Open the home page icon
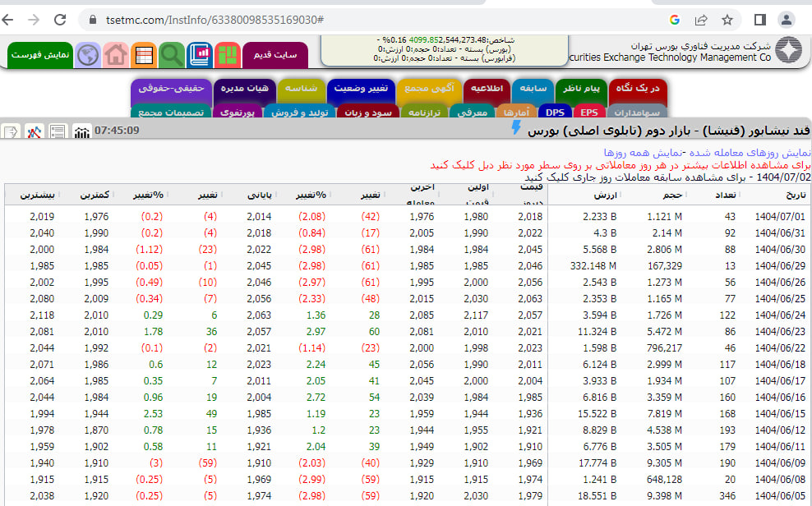The image size is (812, 506). pos(116,55)
